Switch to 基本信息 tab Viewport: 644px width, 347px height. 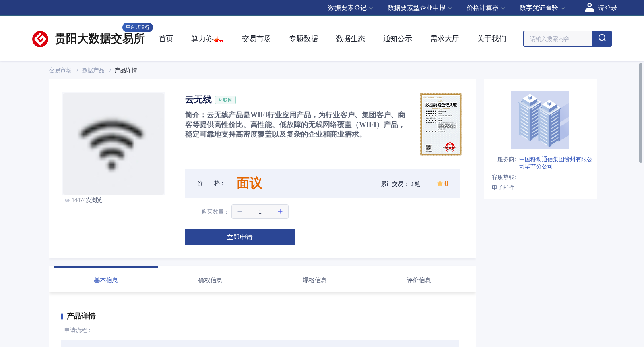[106, 280]
